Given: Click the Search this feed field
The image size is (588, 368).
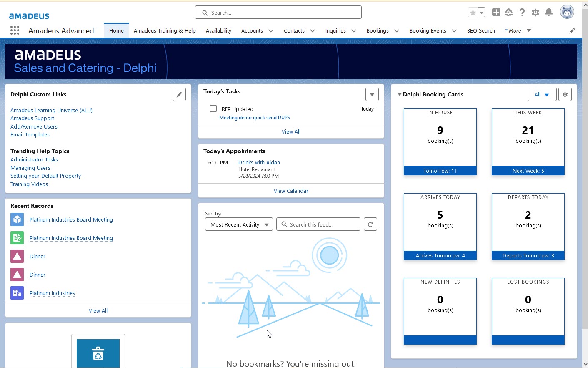Looking at the screenshot, I should pyautogui.click(x=318, y=224).
